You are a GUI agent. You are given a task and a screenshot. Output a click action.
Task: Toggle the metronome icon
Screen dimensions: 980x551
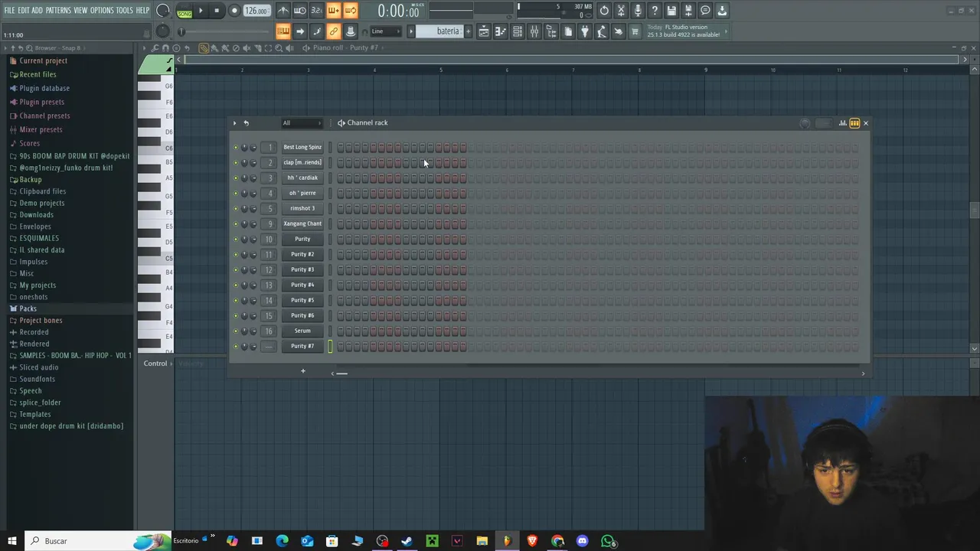tap(283, 11)
